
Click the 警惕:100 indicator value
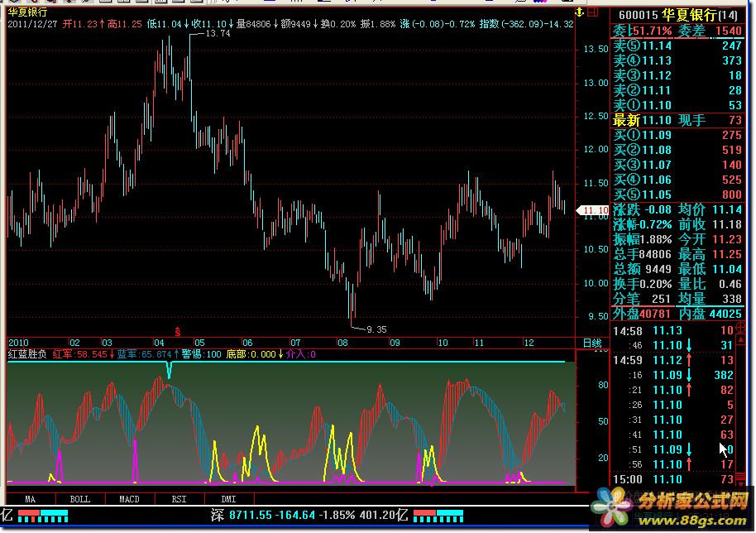tap(201, 354)
